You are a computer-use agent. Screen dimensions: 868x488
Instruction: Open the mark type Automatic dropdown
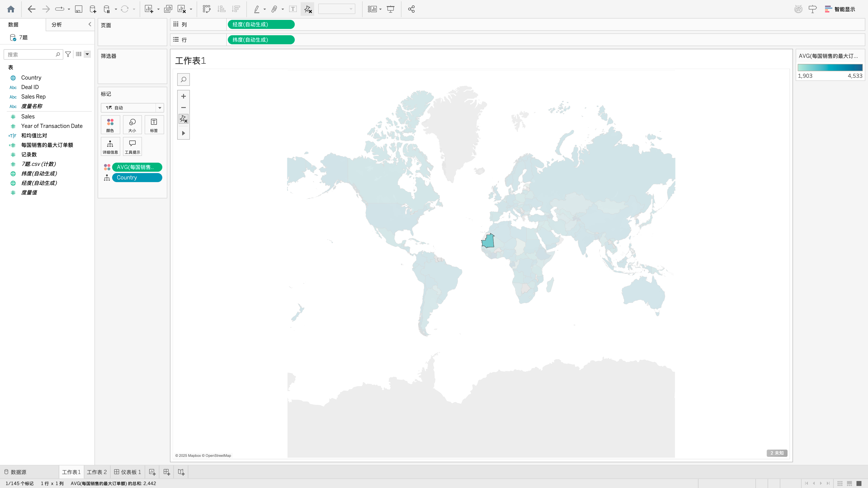tap(132, 108)
